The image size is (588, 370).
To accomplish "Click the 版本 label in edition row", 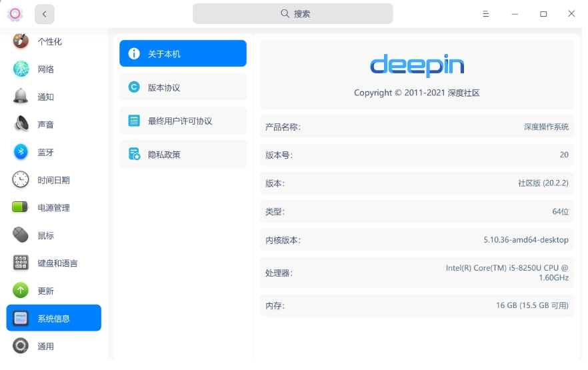I will (275, 183).
